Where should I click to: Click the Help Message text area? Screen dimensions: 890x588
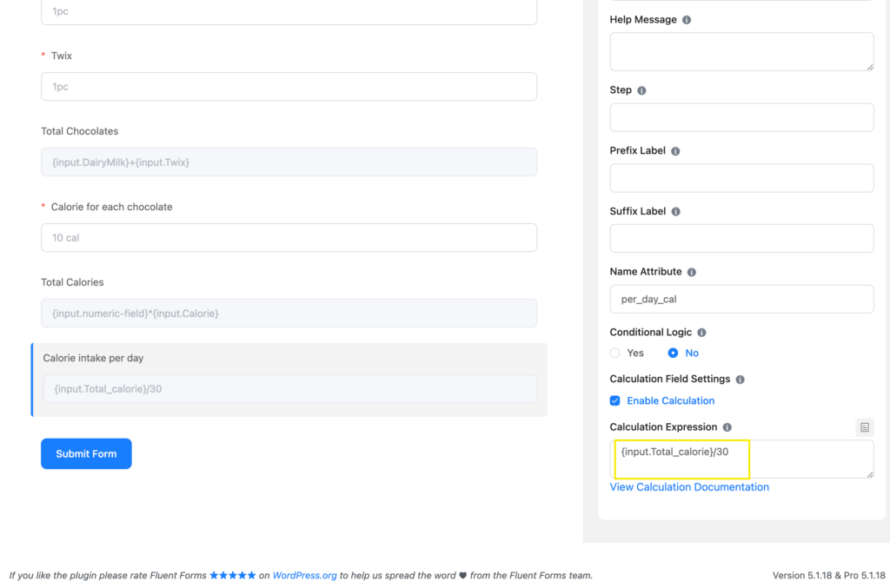[741, 51]
